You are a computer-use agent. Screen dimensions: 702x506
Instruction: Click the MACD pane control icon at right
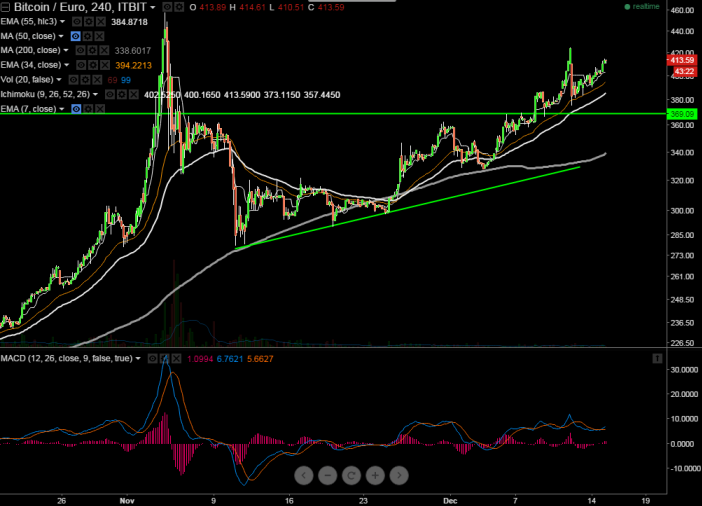pos(657,358)
